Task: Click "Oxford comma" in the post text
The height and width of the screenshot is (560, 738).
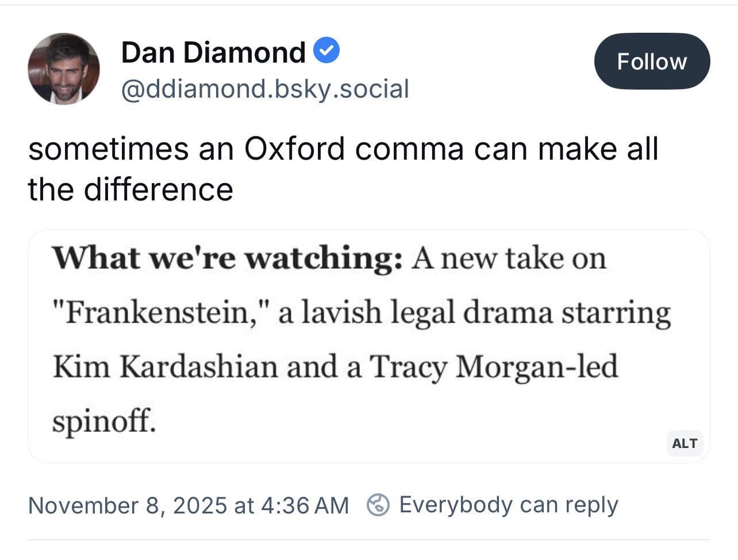Action: tap(353, 149)
